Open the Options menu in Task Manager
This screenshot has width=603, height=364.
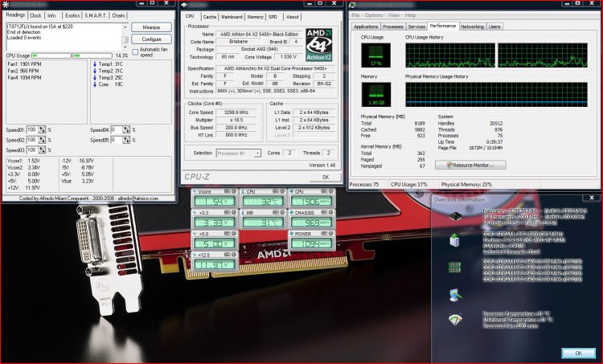click(374, 15)
